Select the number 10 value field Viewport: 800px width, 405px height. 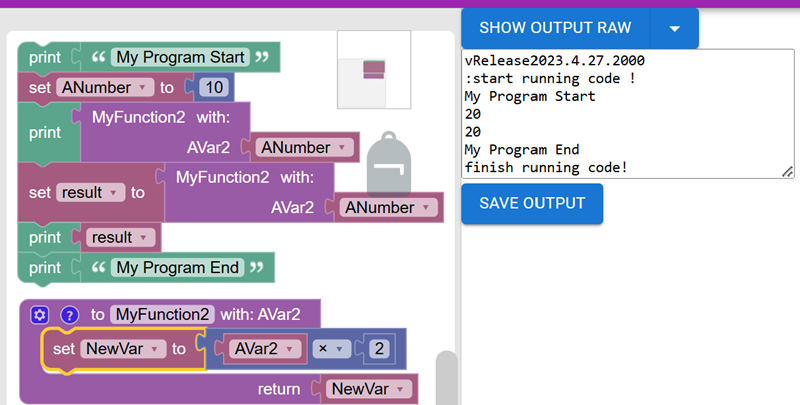pyautogui.click(x=214, y=87)
